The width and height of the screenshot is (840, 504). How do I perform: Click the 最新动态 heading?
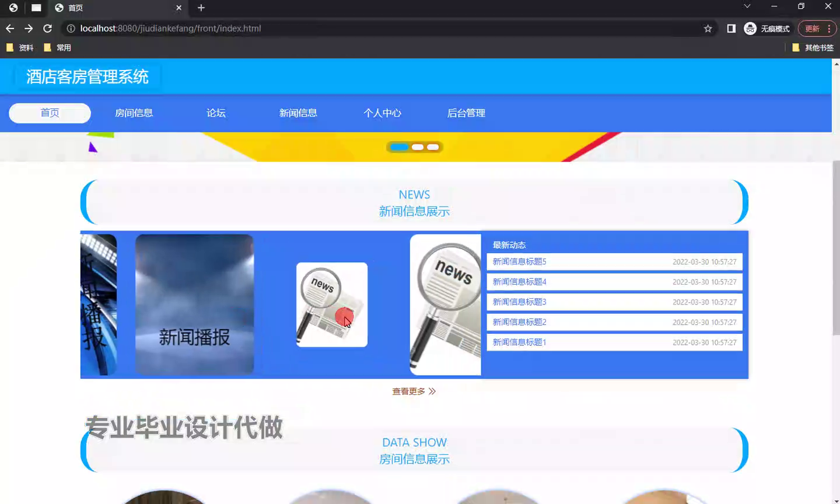(x=509, y=245)
